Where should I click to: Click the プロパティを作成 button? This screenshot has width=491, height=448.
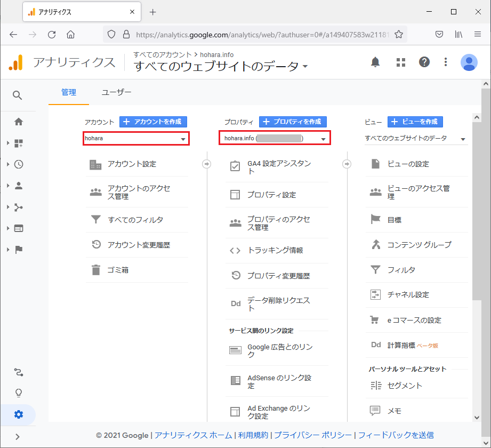click(x=293, y=122)
